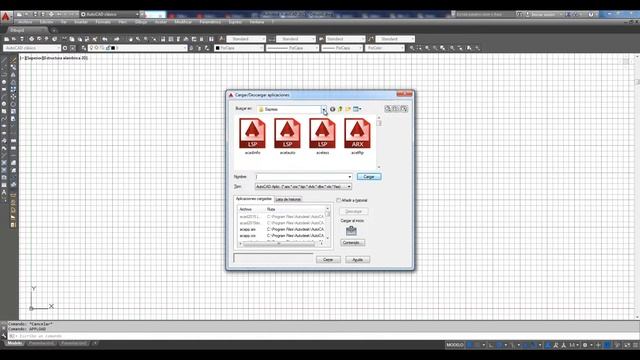Select the acadinfo LSP file
This screenshot has width=640, height=360.
tap(252, 136)
